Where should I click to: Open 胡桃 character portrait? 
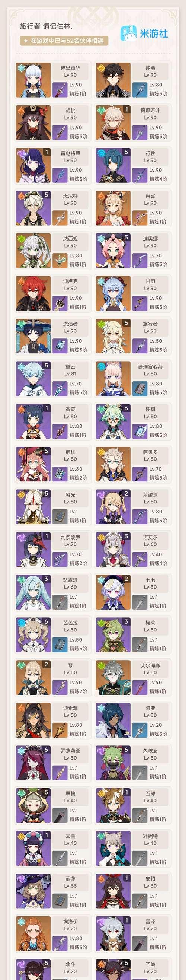tap(33, 123)
